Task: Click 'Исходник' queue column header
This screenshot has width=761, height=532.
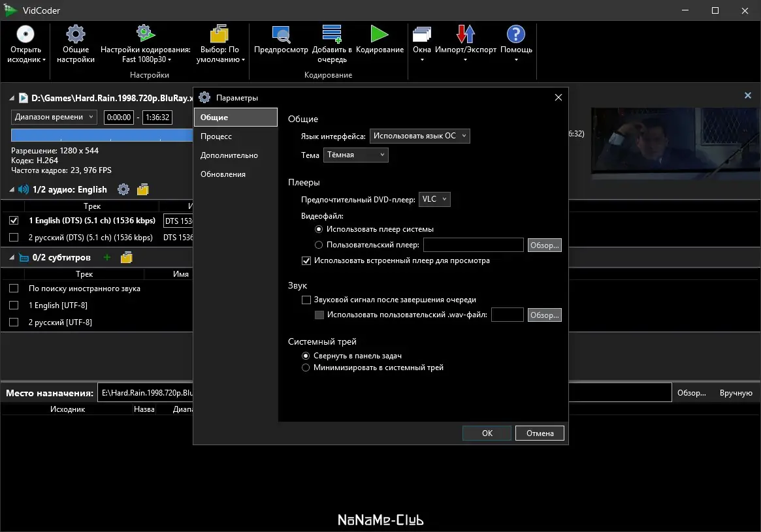Action: tap(67, 409)
